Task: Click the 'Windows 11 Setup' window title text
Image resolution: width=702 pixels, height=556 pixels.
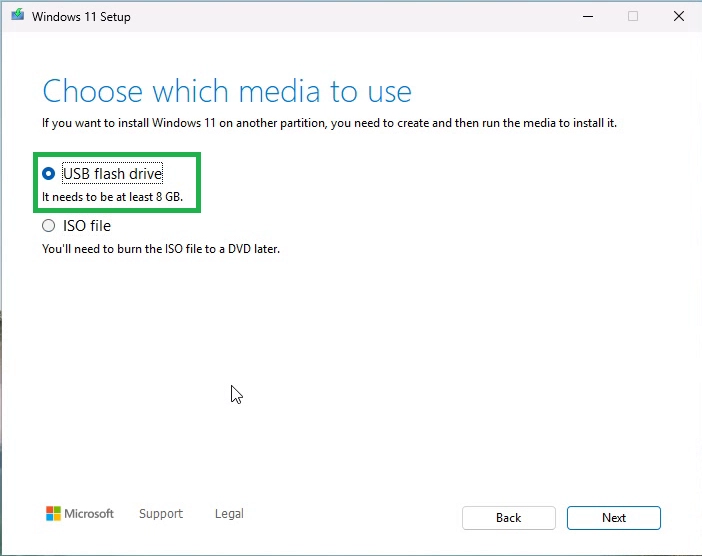Action: pyautogui.click(x=81, y=17)
